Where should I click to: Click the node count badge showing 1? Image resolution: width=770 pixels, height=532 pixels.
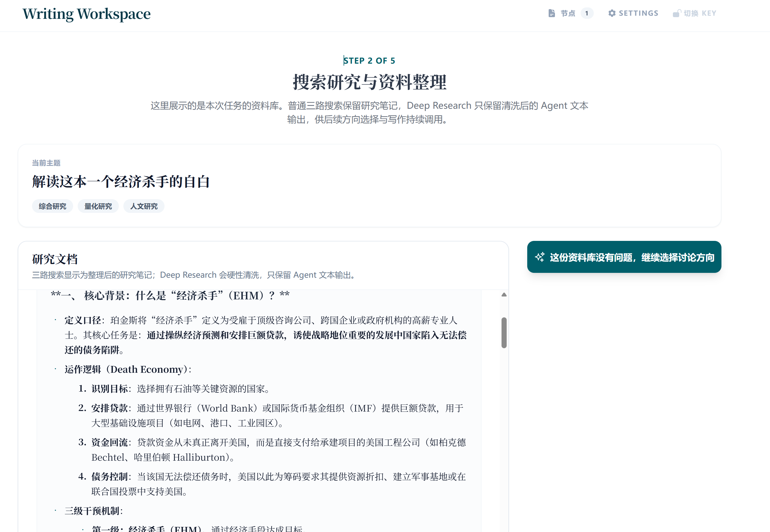[587, 13]
